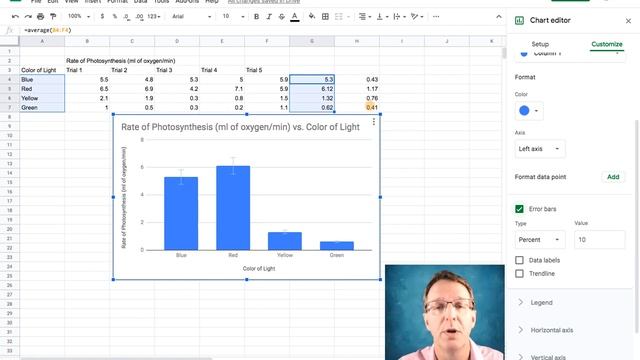Toggle bold formatting

(256, 17)
